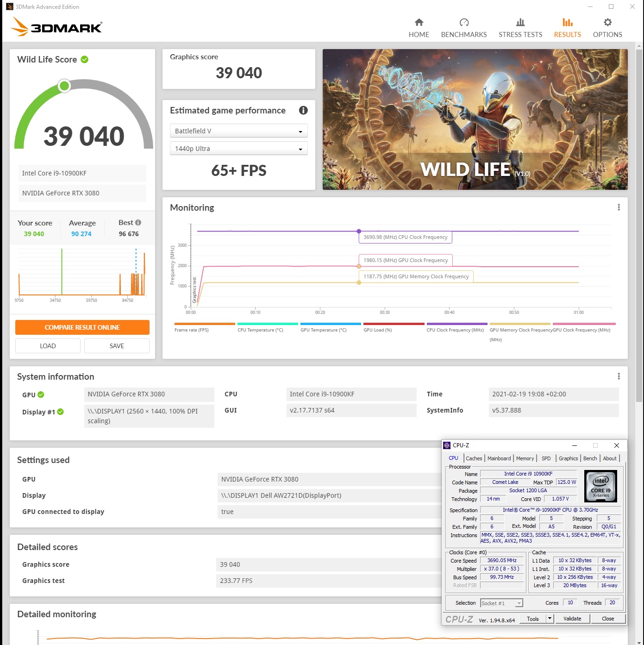This screenshot has width=644, height=645.
Task: Open the HOME section house icon
Action: (419, 22)
